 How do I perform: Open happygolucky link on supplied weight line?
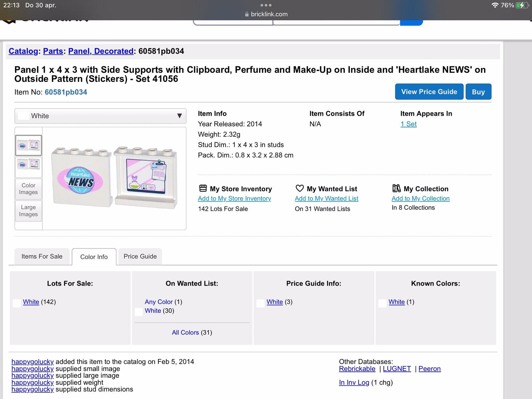tap(33, 382)
